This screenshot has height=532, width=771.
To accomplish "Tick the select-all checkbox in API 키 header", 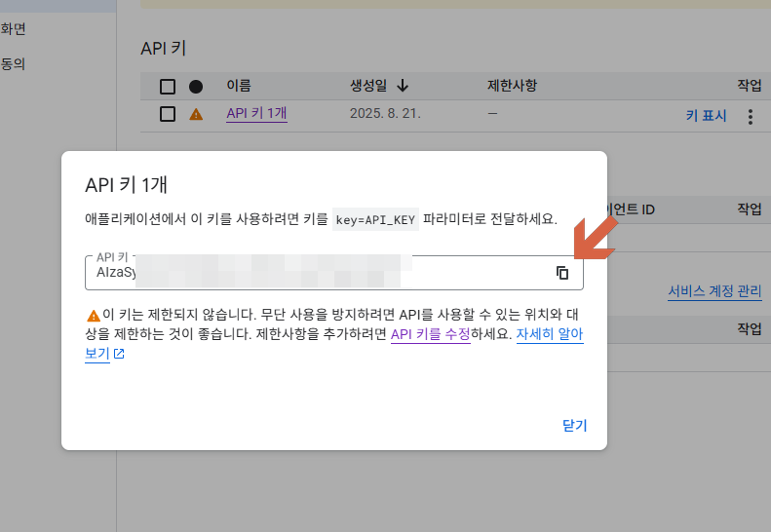I will click(x=168, y=87).
